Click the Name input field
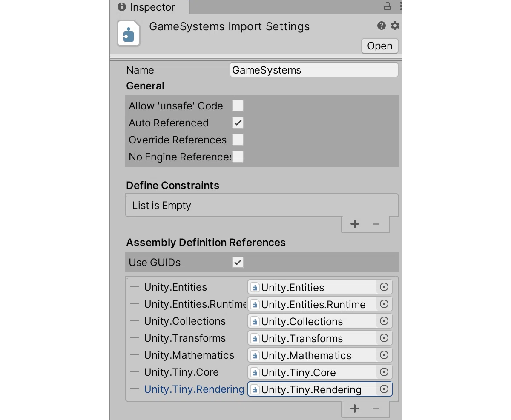The width and height of the screenshot is (511, 420). 314,70
